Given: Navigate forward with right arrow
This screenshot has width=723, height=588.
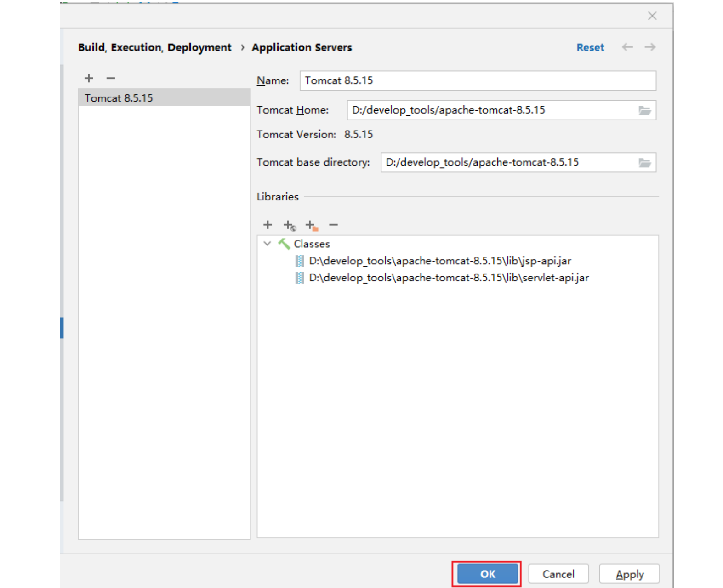Looking at the screenshot, I should pos(650,47).
